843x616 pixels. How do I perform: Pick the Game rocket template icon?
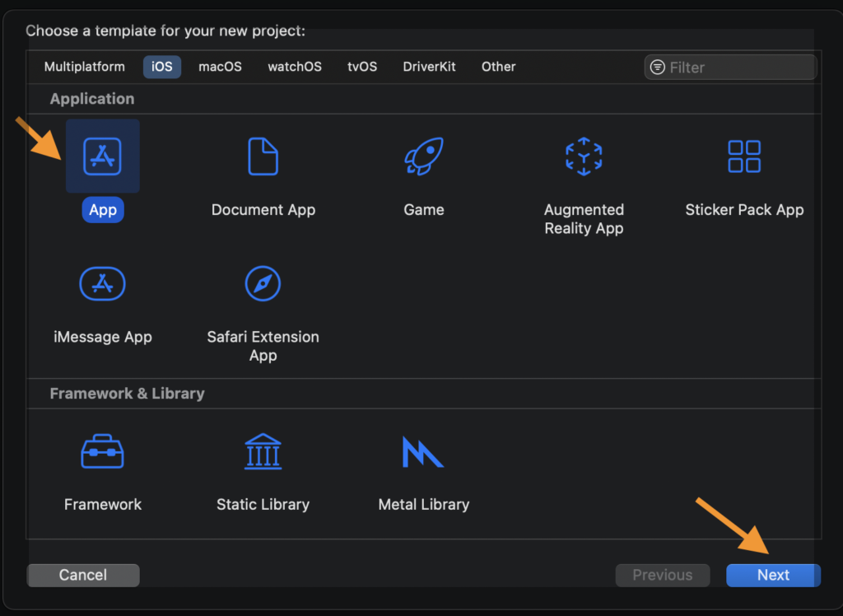coord(423,156)
